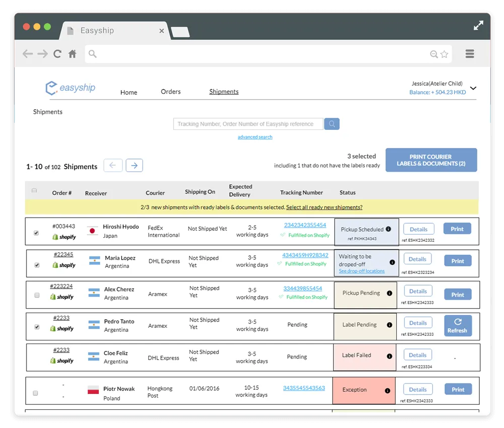Screen dimensions: 504x428
Task: Click Japan flag next to Hiroshi Hyodo
Action: (92, 231)
